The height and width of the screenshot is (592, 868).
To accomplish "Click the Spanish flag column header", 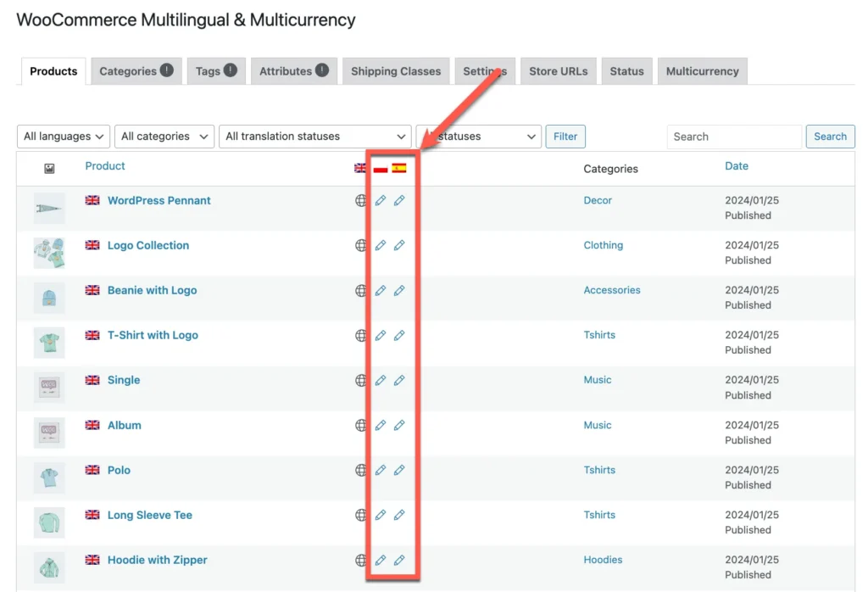I will [399, 167].
